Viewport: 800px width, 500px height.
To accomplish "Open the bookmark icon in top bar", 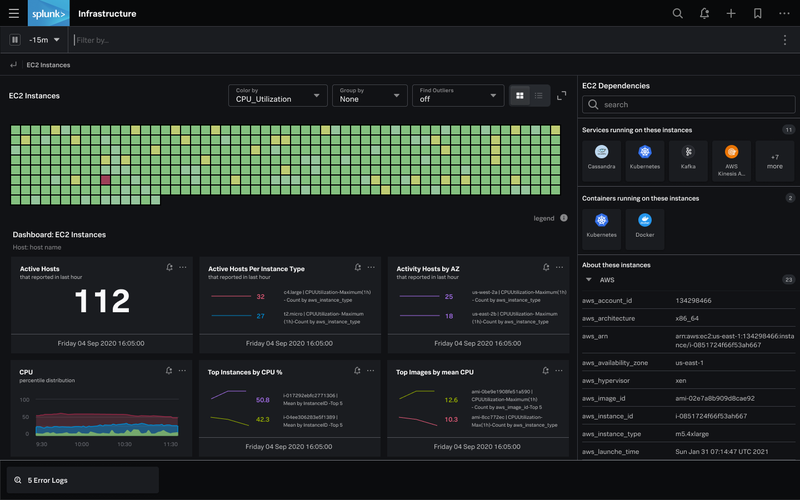I will point(758,14).
